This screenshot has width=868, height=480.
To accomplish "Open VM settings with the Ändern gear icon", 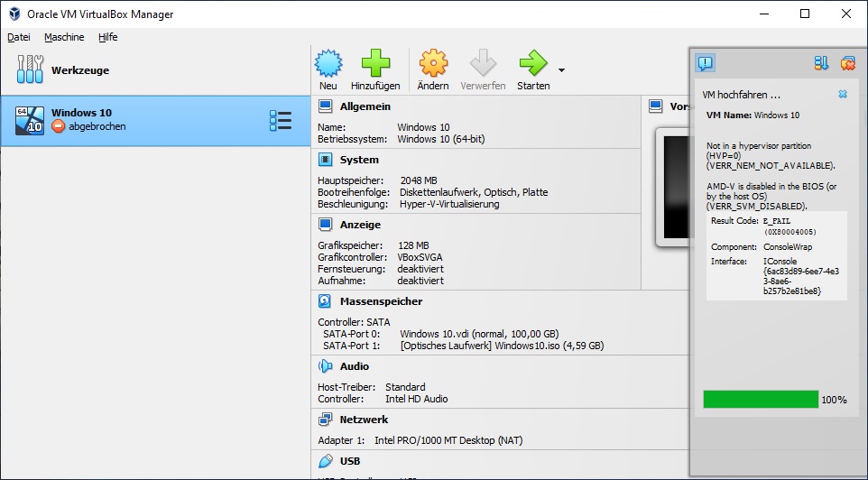I will [433, 63].
